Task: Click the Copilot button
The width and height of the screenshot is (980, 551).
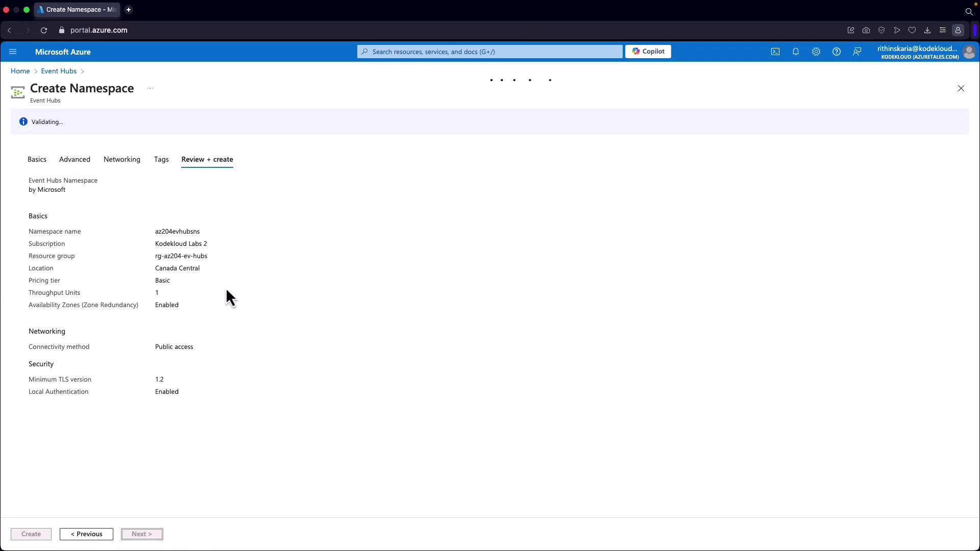Action: [x=648, y=52]
